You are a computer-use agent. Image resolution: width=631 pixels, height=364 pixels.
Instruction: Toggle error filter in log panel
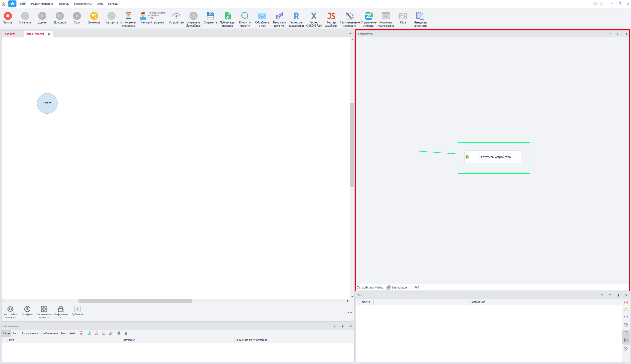tap(626, 302)
